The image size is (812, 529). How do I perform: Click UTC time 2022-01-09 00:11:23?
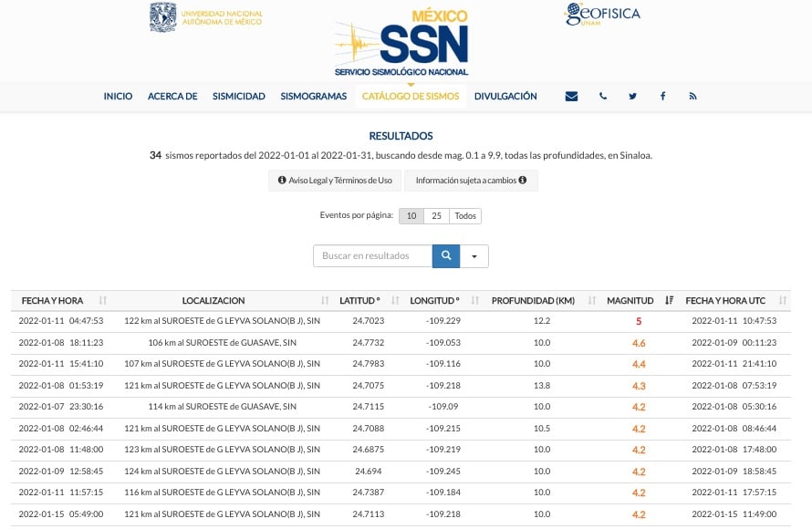(x=734, y=343)
